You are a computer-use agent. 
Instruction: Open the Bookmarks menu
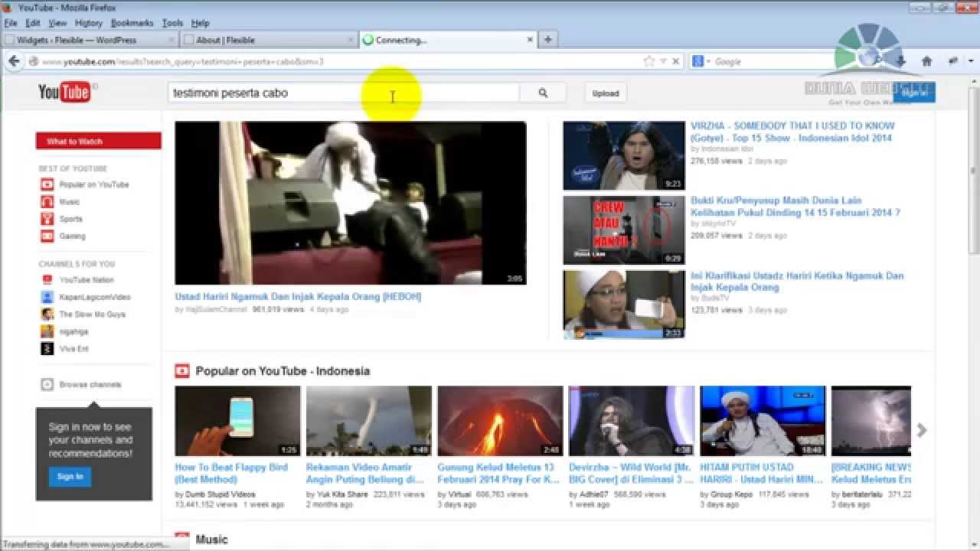coord(132,23)
